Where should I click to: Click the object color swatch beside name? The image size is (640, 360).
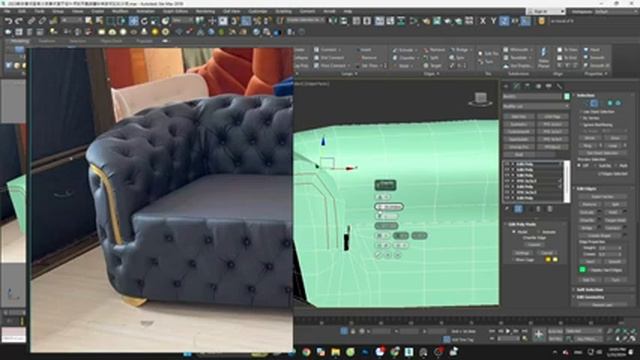567,96
